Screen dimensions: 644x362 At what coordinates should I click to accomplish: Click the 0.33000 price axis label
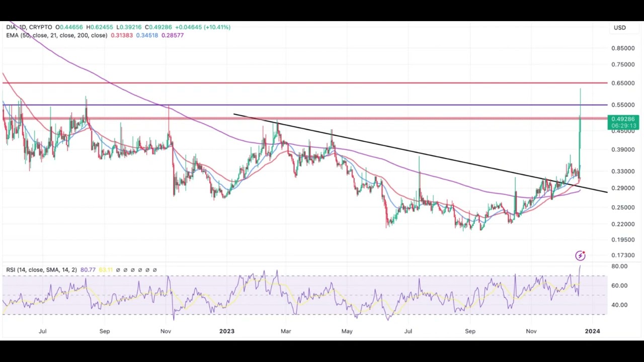[x=623, y=171]
